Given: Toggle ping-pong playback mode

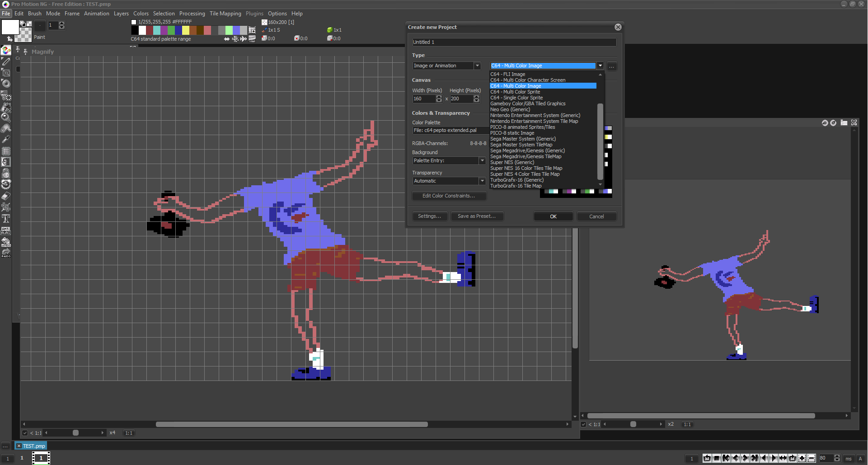Looking at the screenshot, I should pos(783,458).
